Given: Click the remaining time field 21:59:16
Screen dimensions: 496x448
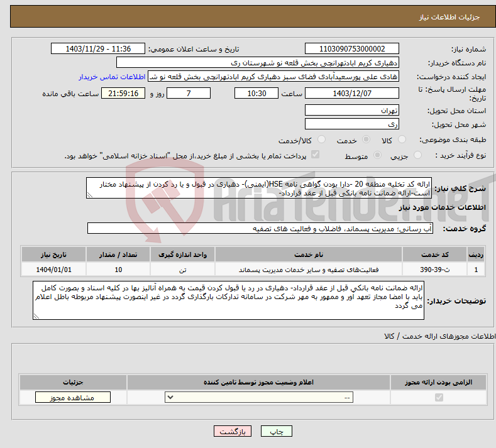Looking at the screenshot, I should pyautogui.click(x=123, y=93).
